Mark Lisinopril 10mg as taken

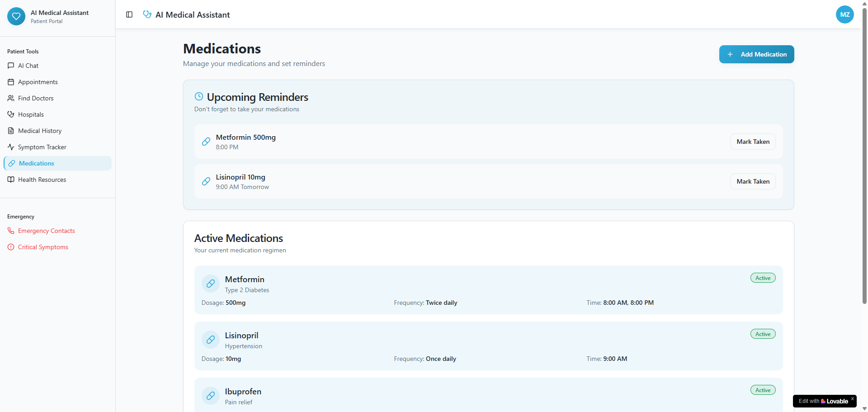(x=753, y=181)
